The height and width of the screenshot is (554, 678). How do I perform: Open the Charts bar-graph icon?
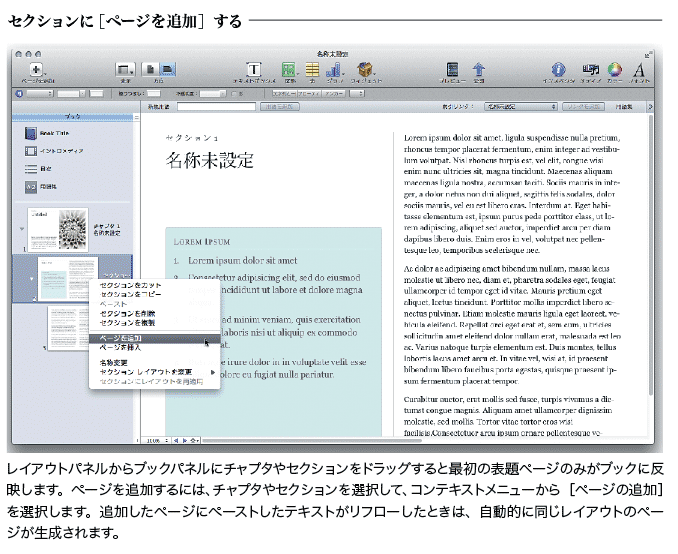(334, 70)
